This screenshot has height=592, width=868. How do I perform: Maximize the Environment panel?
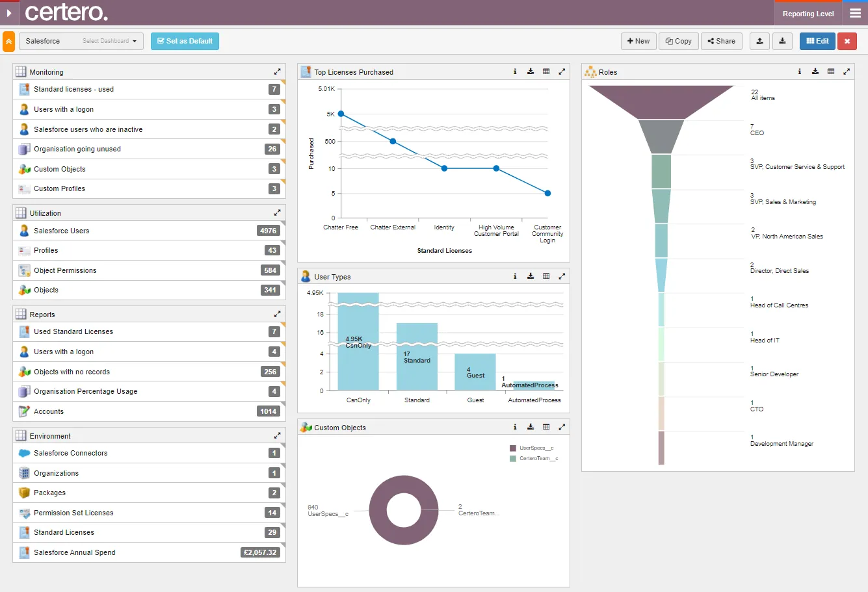coord(277,435)
